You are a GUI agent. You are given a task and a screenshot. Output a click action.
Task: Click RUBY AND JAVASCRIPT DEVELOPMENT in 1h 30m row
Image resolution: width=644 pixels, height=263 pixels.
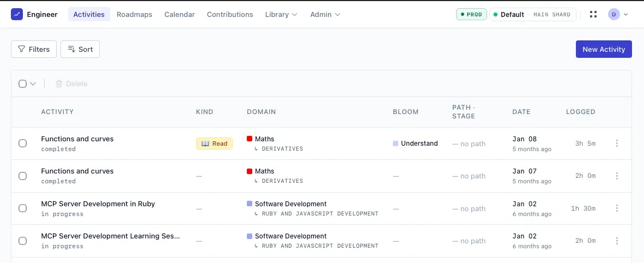pos(320,213)
